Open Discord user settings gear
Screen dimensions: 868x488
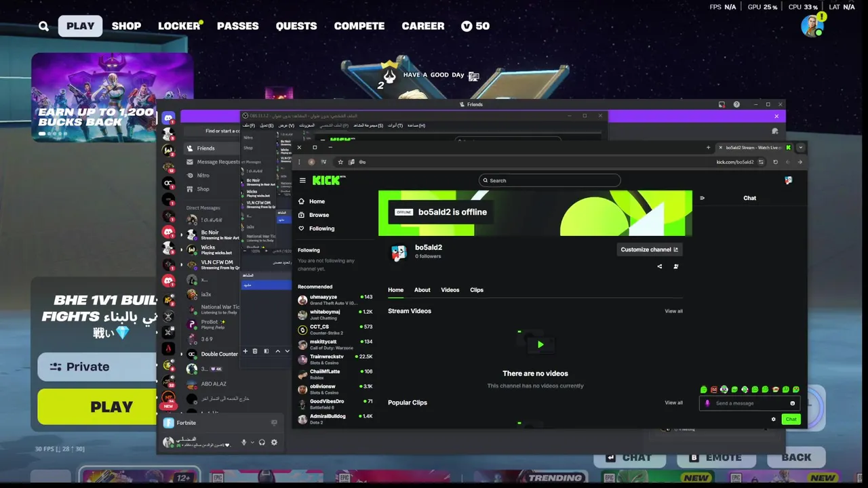pos(274,443)
